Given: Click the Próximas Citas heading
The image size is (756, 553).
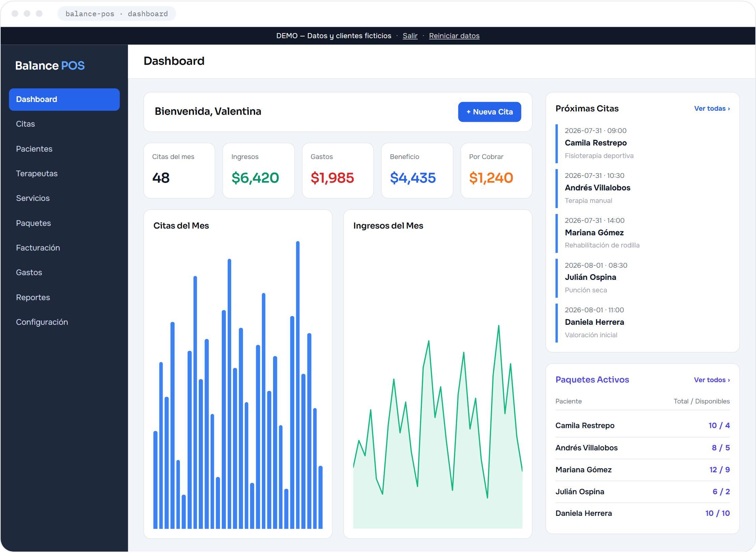Looking at the screenshot, I should click(587, 108).
